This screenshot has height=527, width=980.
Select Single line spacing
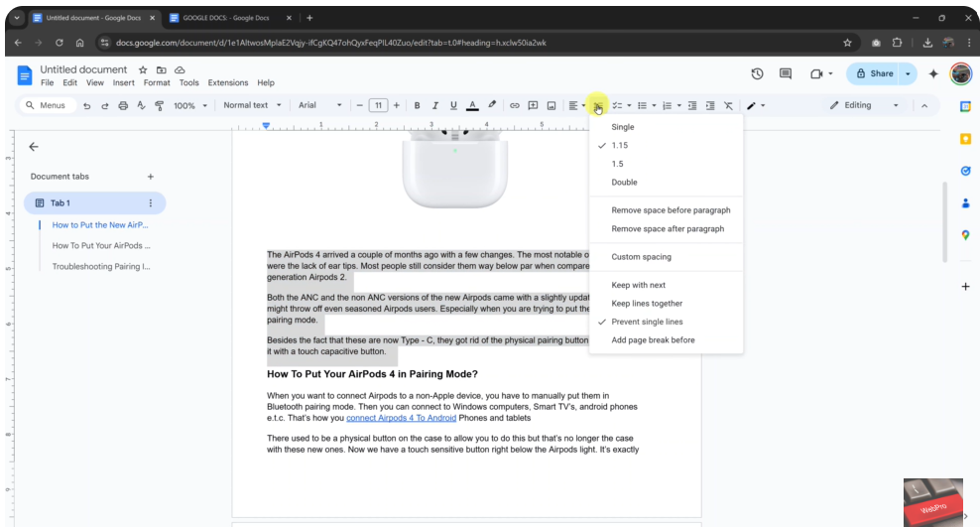point(667,127)
